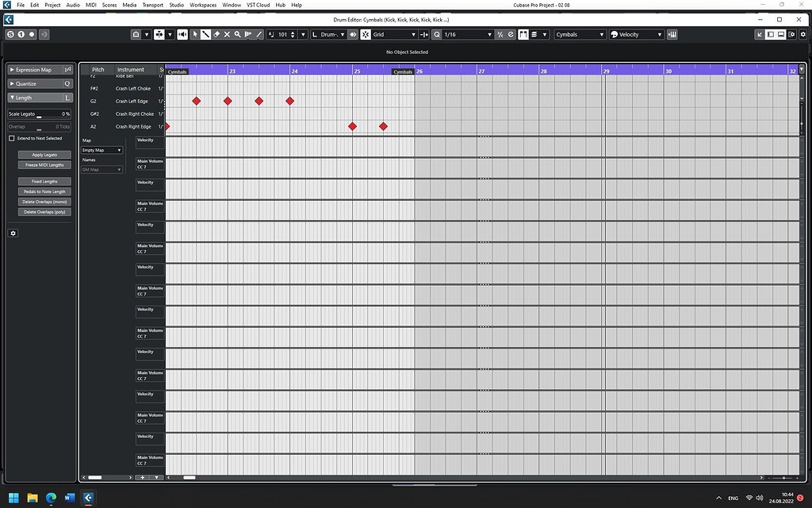Enable the Extend to Next Selected checkbox
This screenshot has width=812, height=508.
pyautogui.click(x=13, y=137)
